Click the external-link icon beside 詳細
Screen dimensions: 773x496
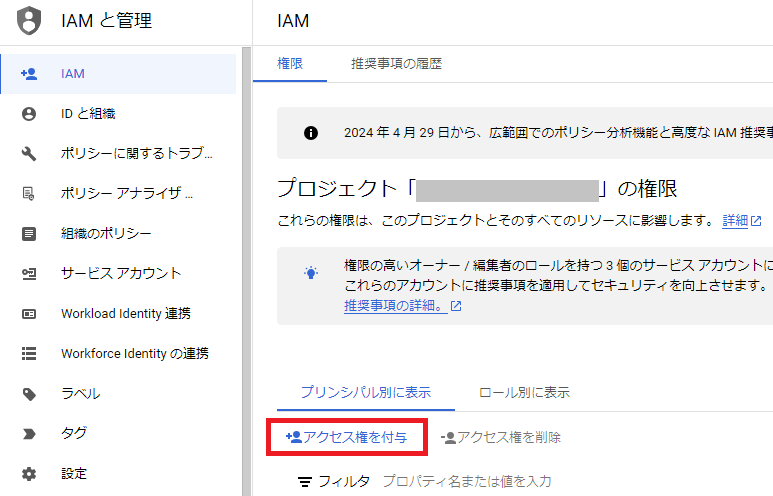(x=756, y=220)
